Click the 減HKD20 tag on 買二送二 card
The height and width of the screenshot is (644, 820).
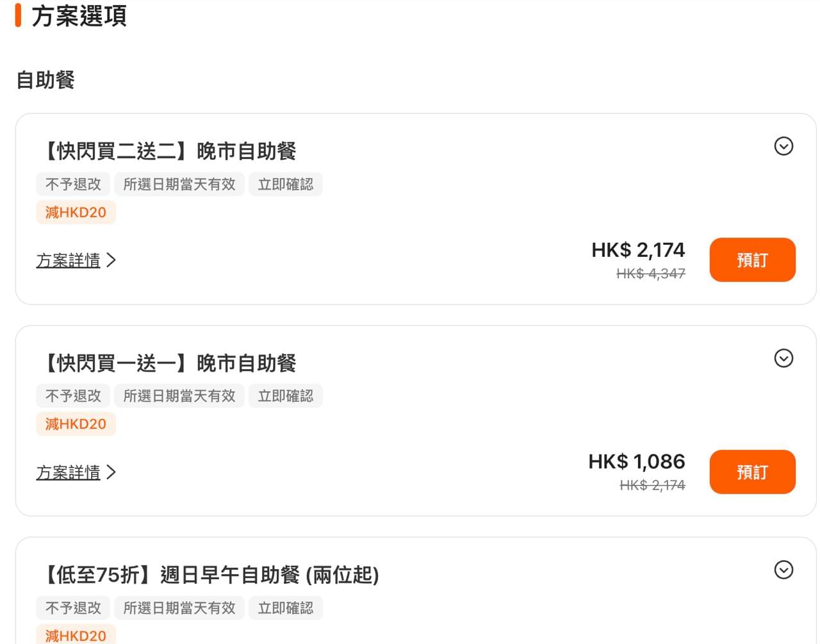76,212
